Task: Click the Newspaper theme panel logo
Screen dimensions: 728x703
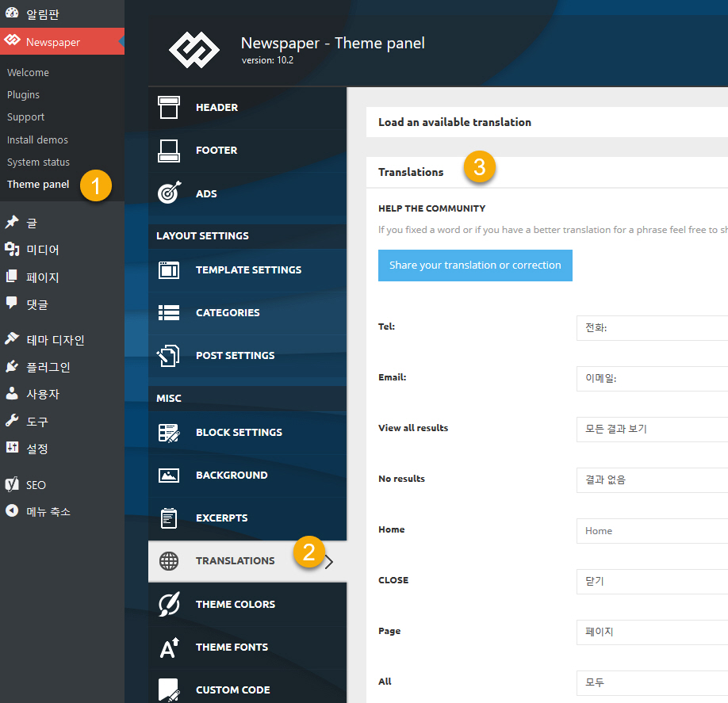Action: (194, 50)
